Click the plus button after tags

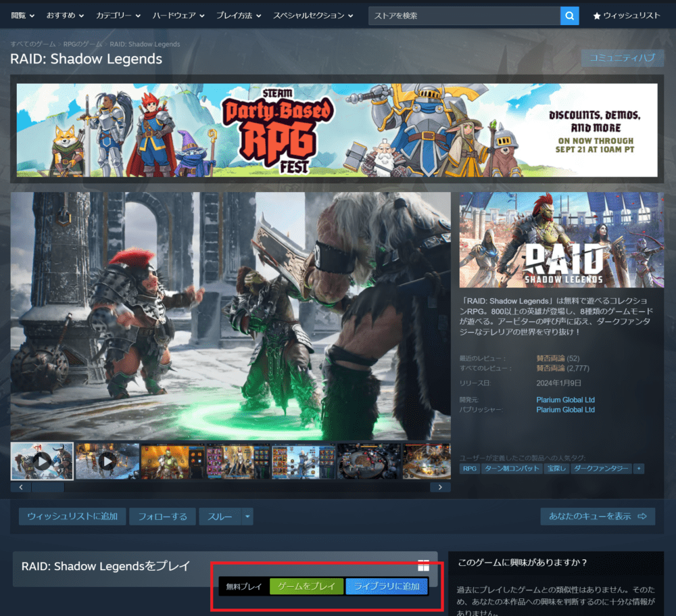(639, 469)
